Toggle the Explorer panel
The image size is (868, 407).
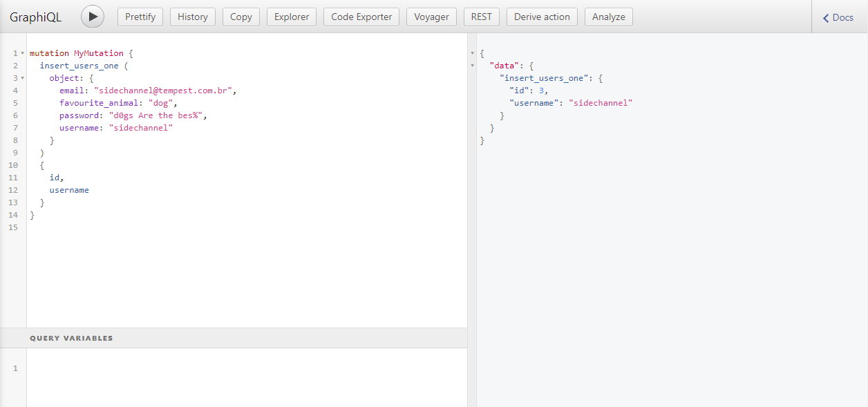292,17
